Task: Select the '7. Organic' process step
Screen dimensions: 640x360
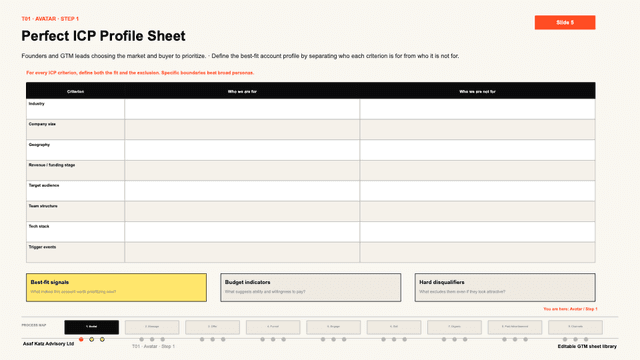Action: coord(454,327)
